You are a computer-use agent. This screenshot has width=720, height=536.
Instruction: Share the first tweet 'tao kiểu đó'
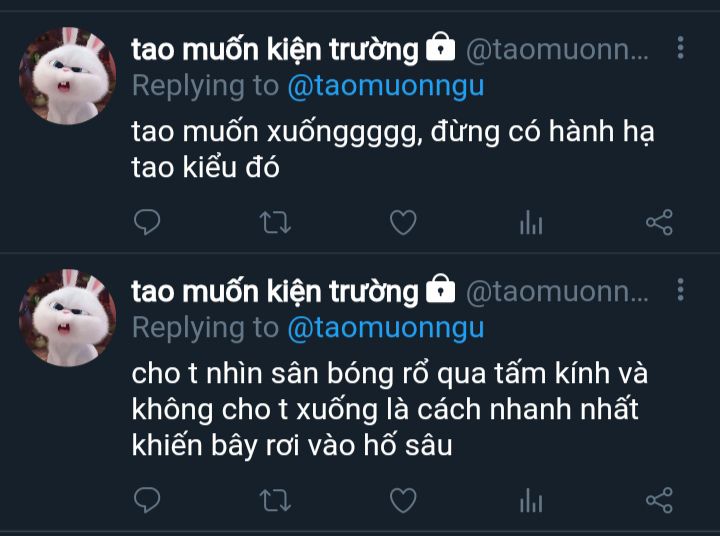coord(659,222)
